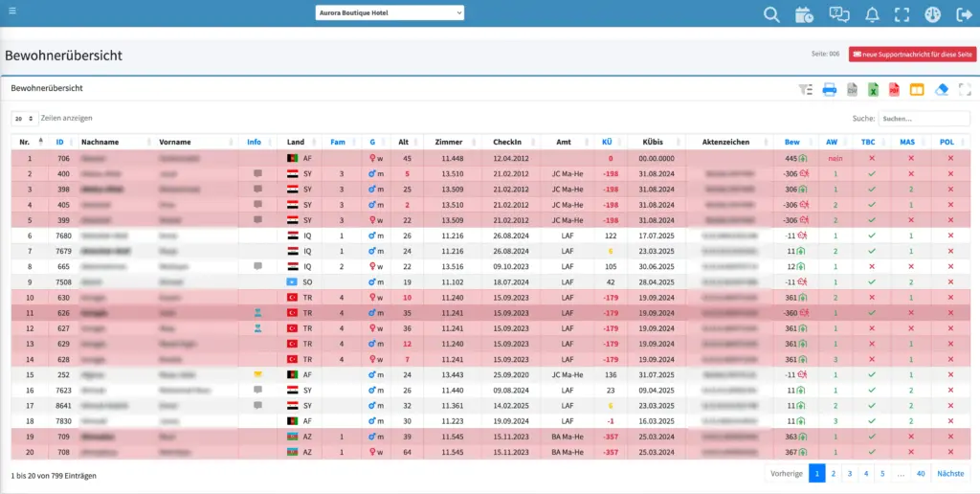
Task: Click ID 7508 in the table
Action: pyautogui.click(x=63, y=281)
